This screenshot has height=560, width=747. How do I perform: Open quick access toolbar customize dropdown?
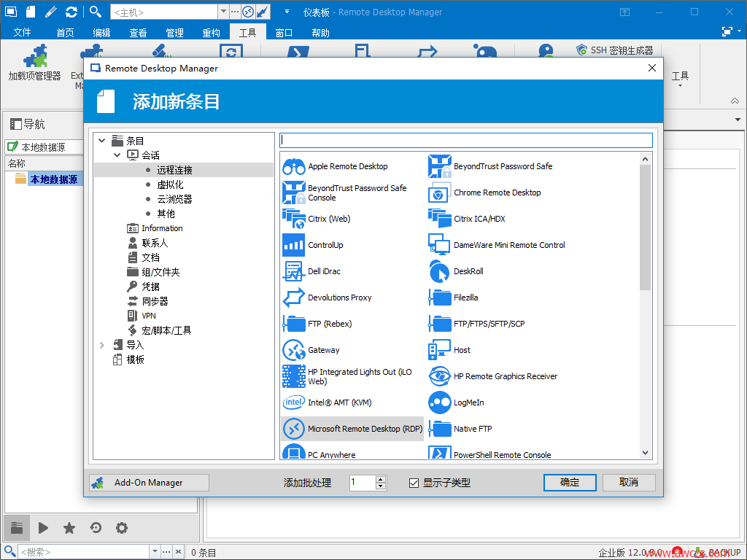pyautogui.click(x=287, y=12)
